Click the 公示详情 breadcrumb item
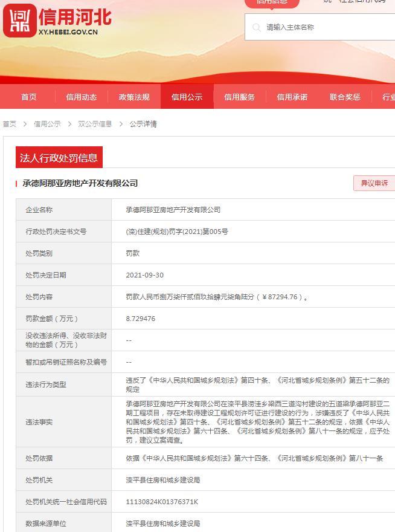395x532 pixels. [143, 124]
